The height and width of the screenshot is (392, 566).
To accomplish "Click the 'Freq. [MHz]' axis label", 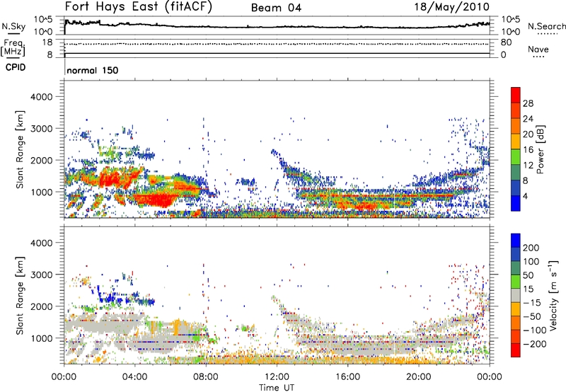I will [x=13, y=47].
